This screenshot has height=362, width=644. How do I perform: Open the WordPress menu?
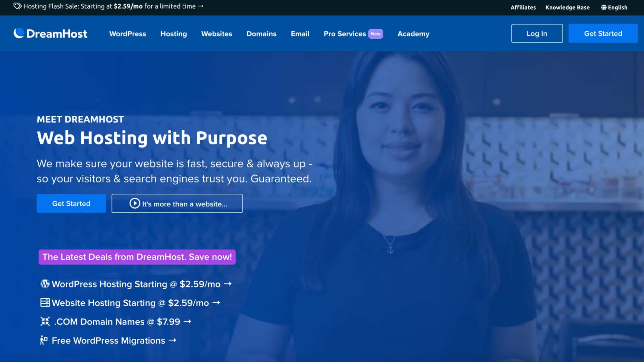point(128,34)
